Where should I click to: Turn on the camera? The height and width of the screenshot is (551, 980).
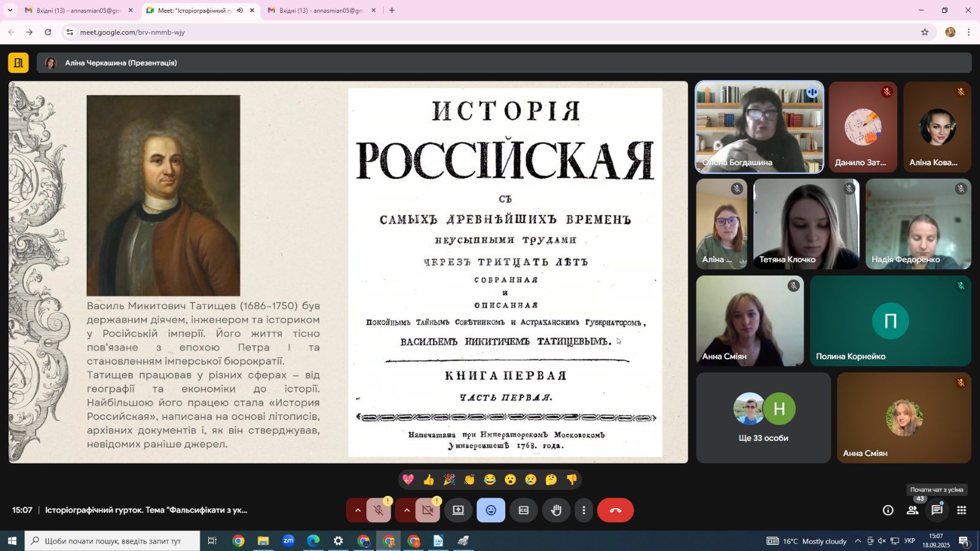[x=428, y=510]
